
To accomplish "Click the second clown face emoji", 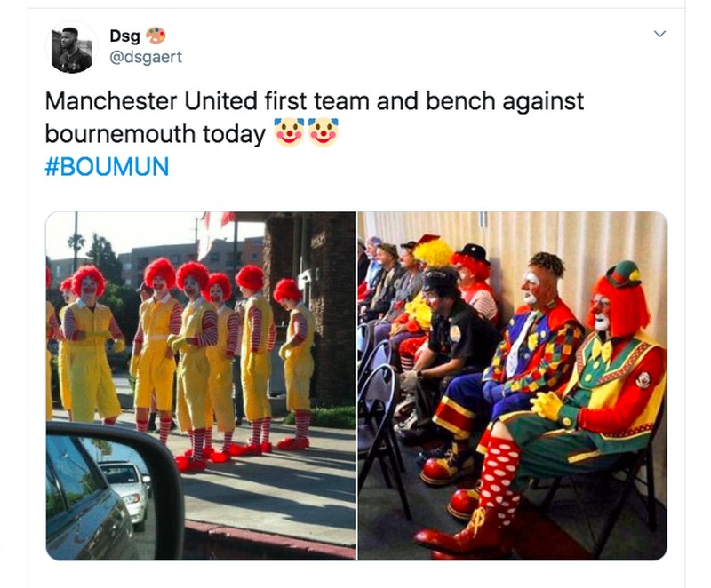I will click(323, 132).
